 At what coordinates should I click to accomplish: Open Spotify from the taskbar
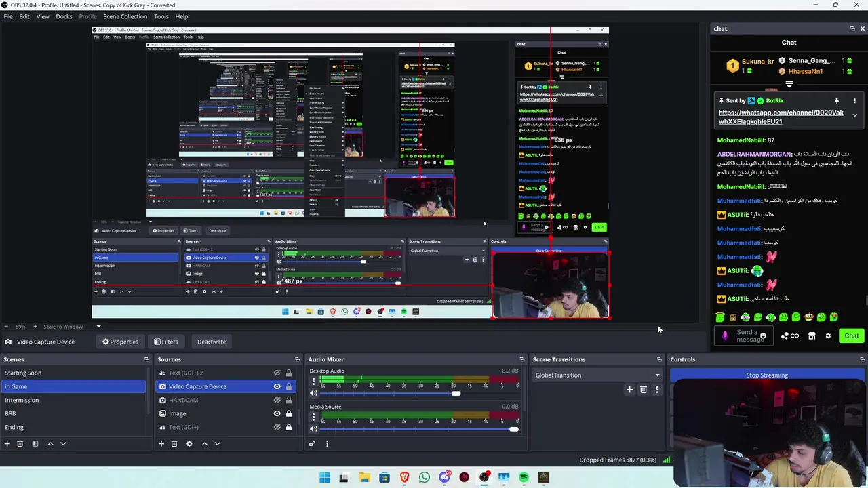tap(524, 478)
